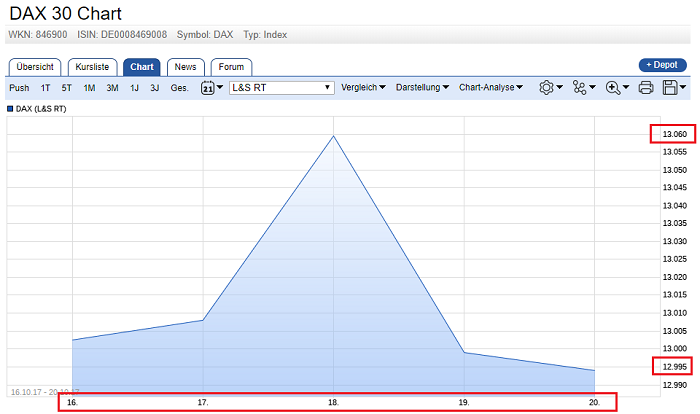The image size is (700, 414).
Task: Toggle the Push live update option
Action: 19,88
